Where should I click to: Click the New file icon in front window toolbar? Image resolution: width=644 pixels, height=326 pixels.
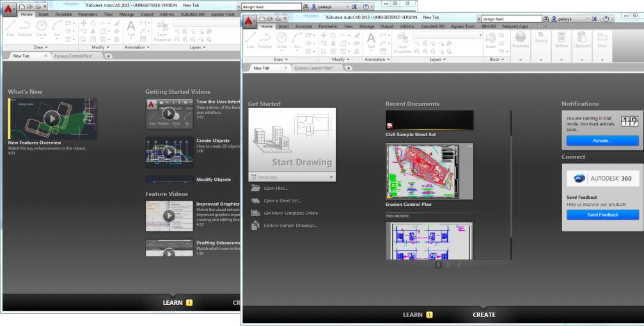(x=263, y=19)
